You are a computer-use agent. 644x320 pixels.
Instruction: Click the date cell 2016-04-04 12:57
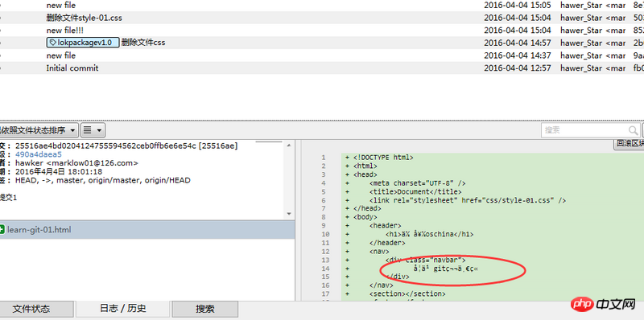click(x=517, y=68)
